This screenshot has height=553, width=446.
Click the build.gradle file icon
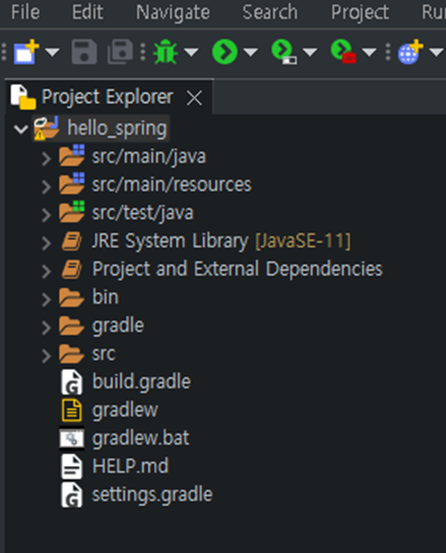72,382
